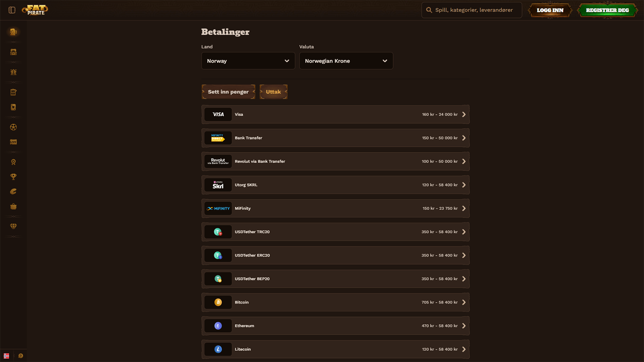Screen dimensions: 644x362
Task: Click the trophy icon in sidebar
Action: point(13,177)
